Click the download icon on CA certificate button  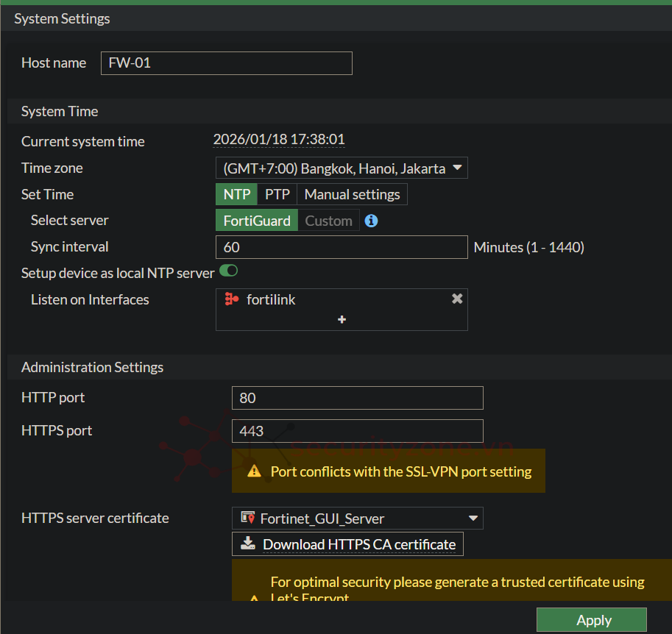point(248,544)
